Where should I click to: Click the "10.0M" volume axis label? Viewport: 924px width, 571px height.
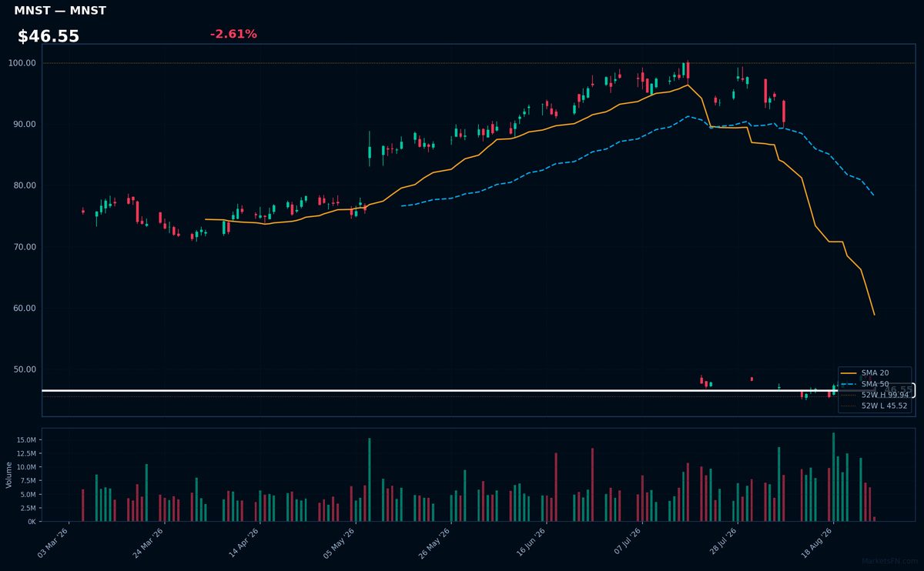pyautogui.click(x=26, y=467)
